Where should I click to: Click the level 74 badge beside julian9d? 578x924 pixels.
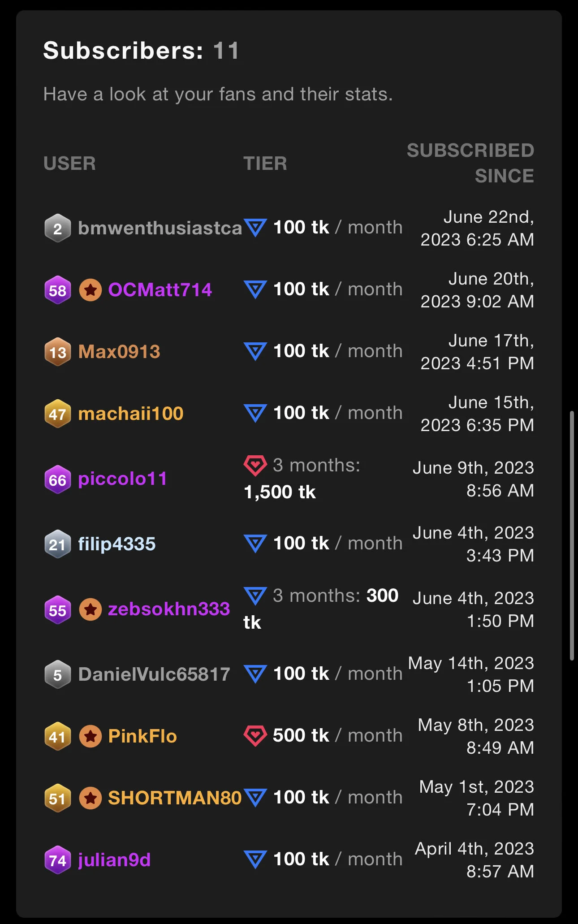coord(58,860)
